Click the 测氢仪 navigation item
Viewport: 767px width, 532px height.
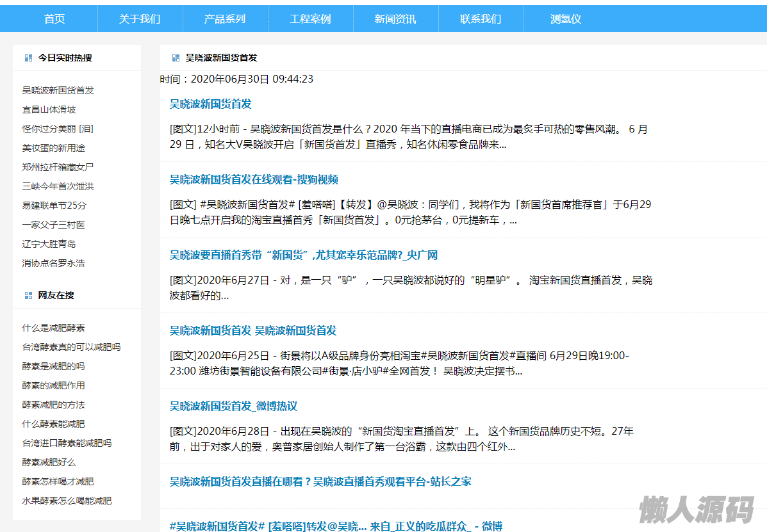click(565, 19)
